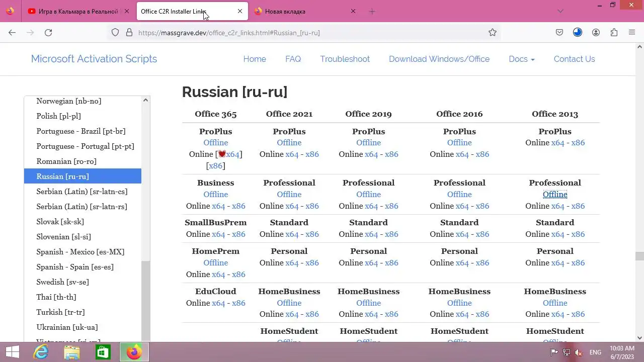Image resolution: width=644 pixels, height=362 pixels.
Task: Click Office 2016 ProPlus x86 link
Action: pos(482,154)
